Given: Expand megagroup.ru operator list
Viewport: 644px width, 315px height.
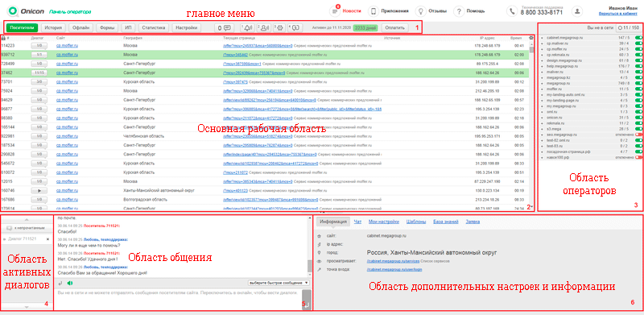Looking at the screenshot, I should coord(542,83).
